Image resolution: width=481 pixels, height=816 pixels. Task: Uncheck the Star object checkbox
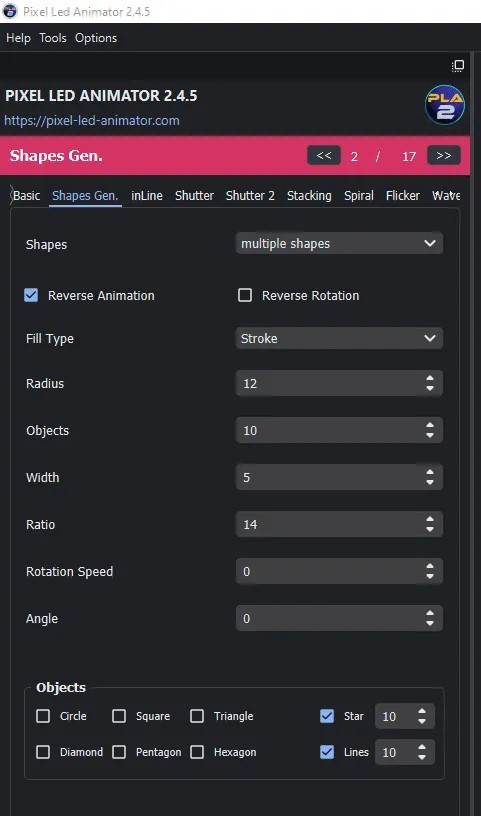327,716
